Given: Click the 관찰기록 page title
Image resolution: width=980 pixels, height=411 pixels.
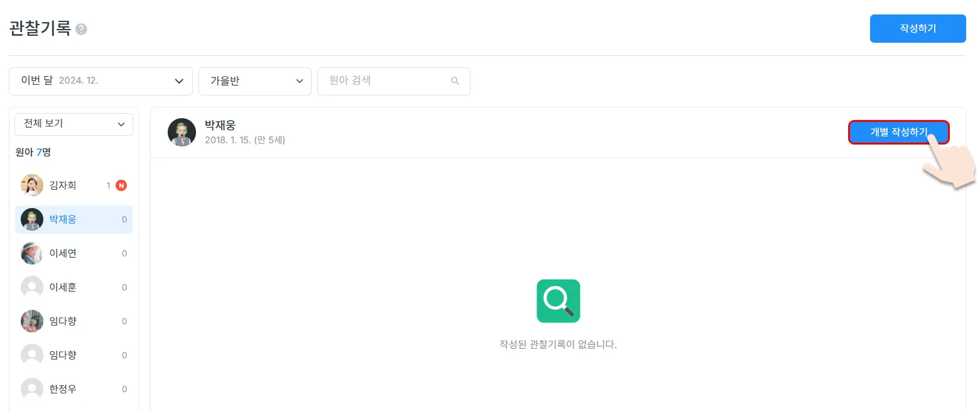Looking at the screenshot, I should pyautogui.click(x=40, y=29).
